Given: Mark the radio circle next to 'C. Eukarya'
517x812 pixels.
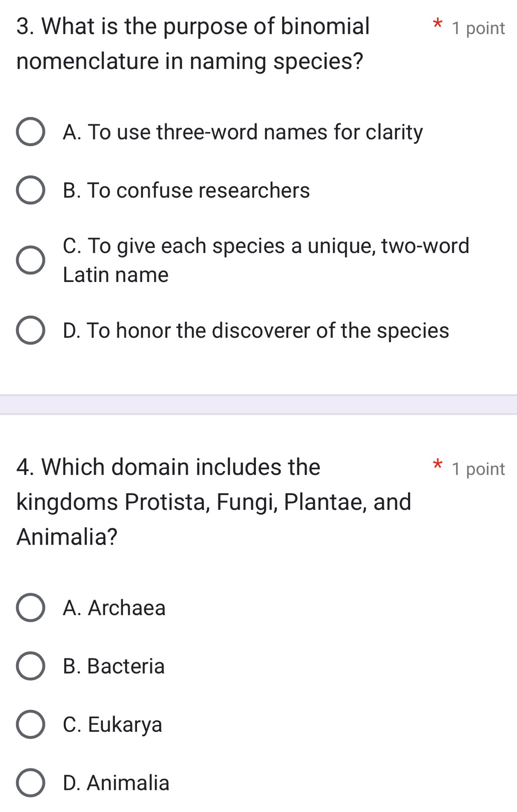Looking at the screenshot, I should coord(31,724).
